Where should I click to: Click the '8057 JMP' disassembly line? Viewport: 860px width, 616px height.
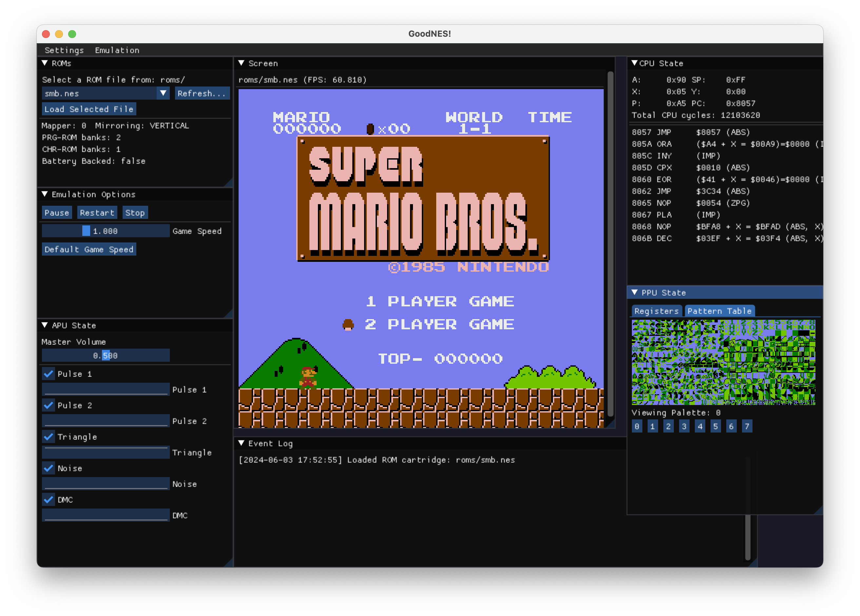click(691, 132)
